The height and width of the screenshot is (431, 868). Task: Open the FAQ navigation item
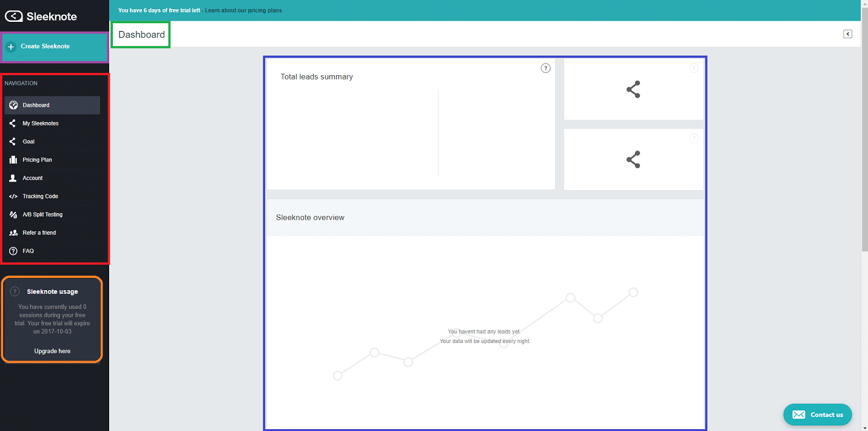(52, 251)
